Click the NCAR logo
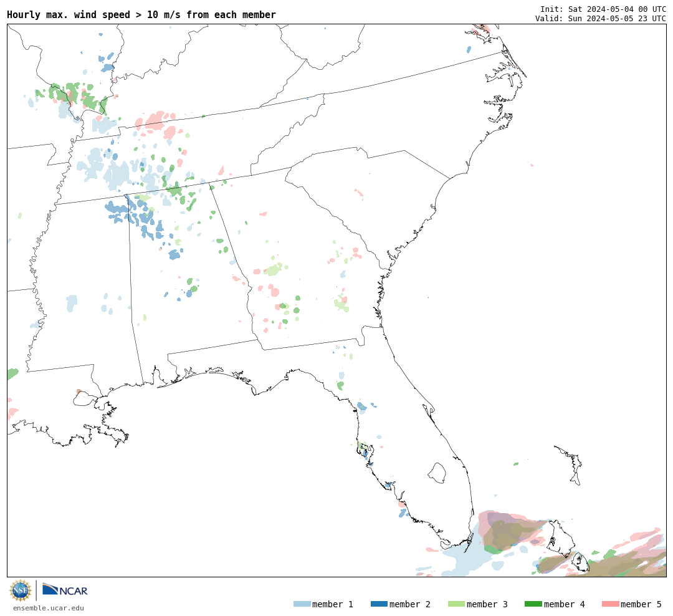Viewport: 673px width, 616px height. coord(65,590)
